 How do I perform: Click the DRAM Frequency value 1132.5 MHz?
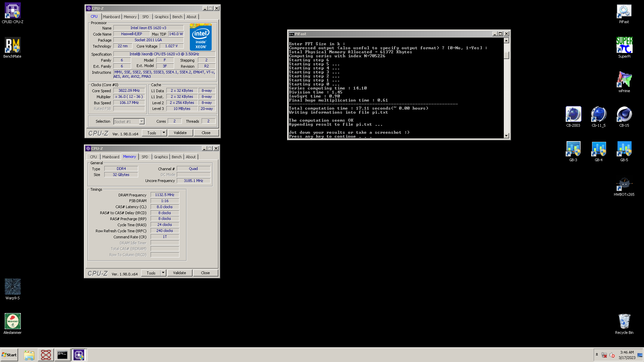[165, 195]
